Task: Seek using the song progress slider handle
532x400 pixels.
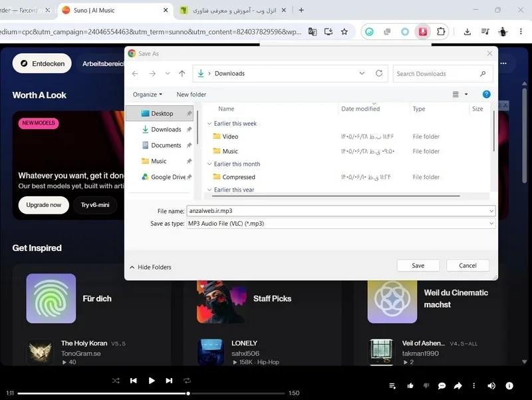Action: tap(188, 393)
